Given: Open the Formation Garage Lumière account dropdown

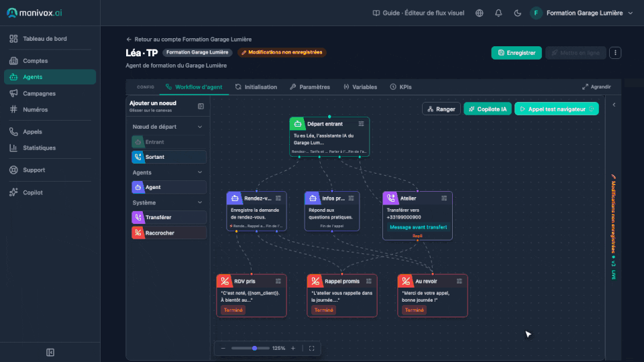Looking at the screenshot, I should tap(590, 13).
